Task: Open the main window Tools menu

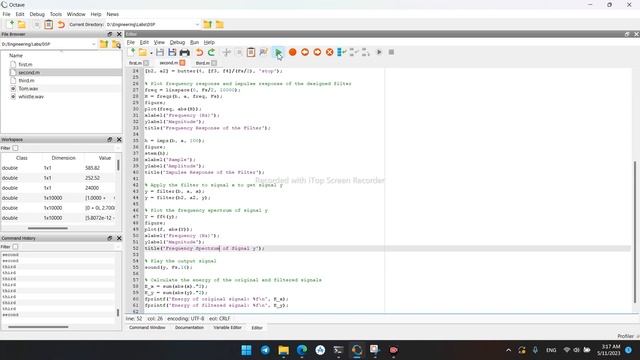Action: pyautogui.click(x=56, y=14)
